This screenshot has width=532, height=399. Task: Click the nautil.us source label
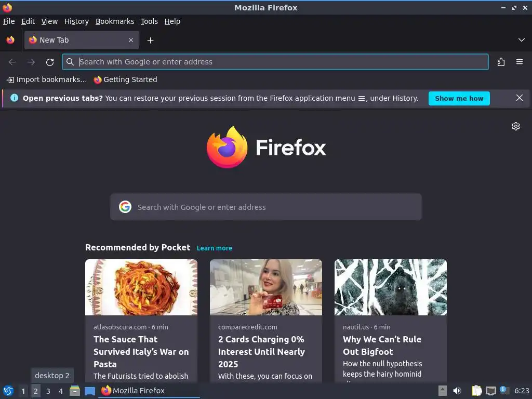click(355, 327)
